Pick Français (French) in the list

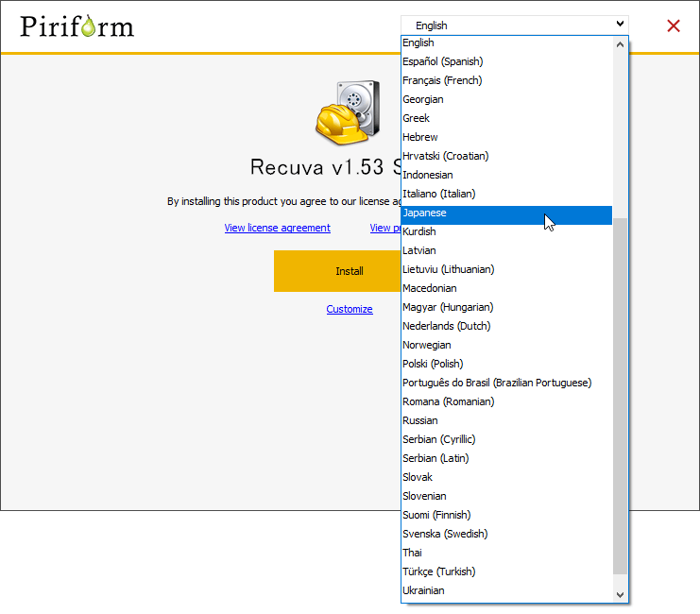pyautogui.click(x=506, y=80)
